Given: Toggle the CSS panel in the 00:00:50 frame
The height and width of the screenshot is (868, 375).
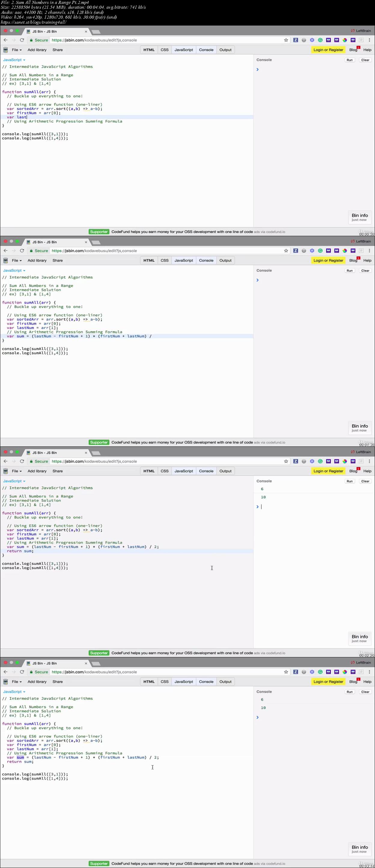Looking at the screenshot, I should click(x=164, y=50).
